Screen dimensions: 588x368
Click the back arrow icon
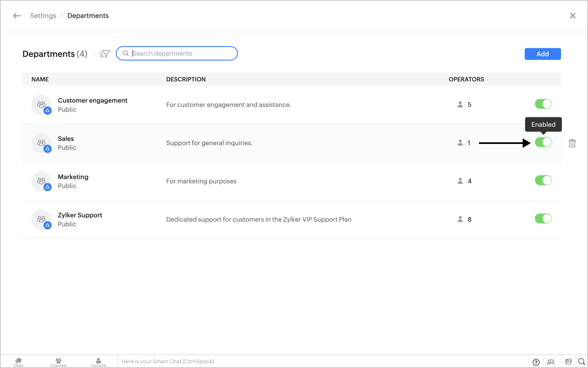click(17, 16)
